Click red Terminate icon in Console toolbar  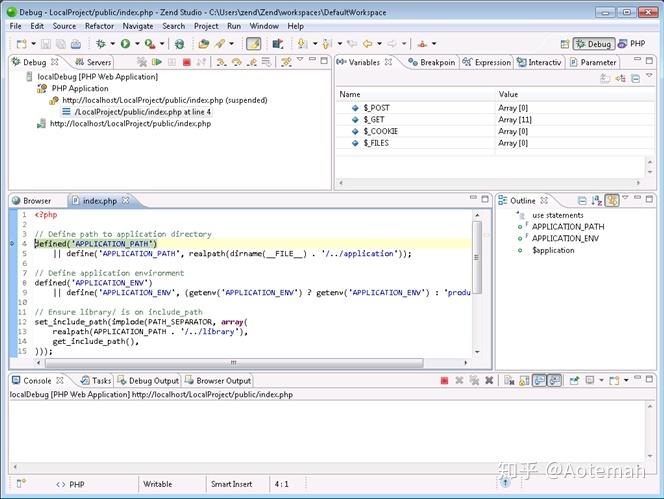[444, 381]
